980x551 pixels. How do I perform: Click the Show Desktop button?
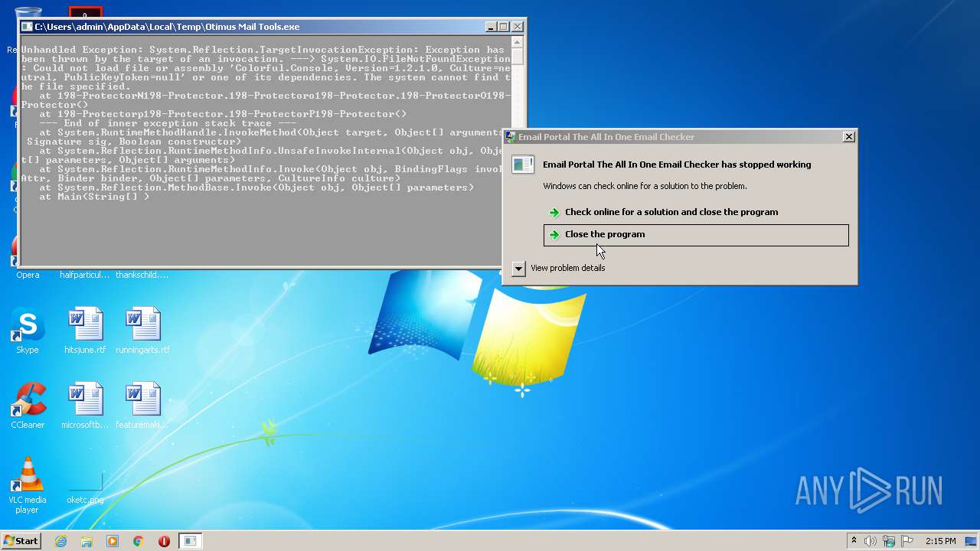point(972,541)
